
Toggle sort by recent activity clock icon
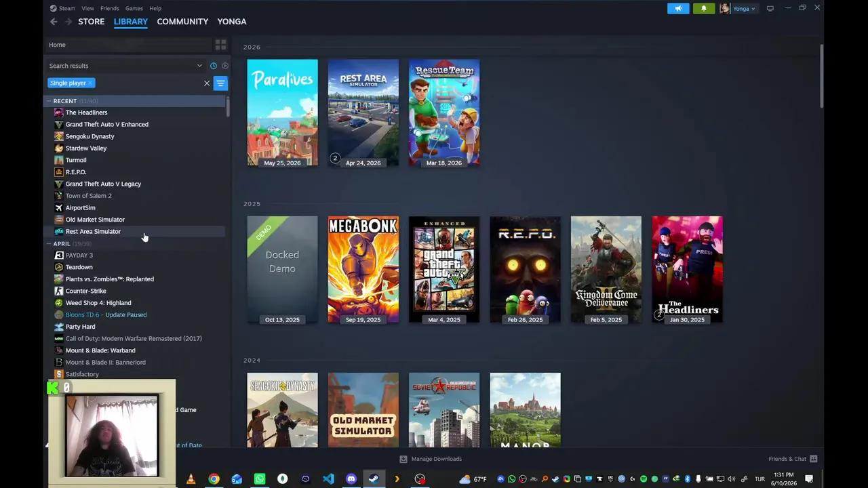tap(214, 66)
